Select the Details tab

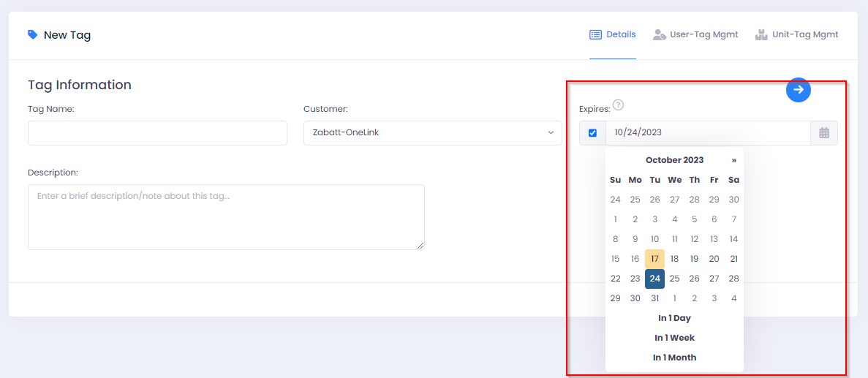[x=613, y=34]
